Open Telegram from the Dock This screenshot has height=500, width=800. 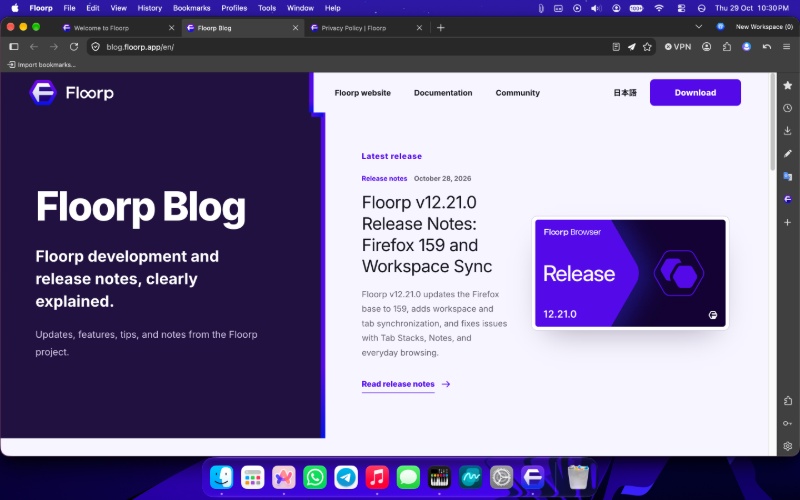pyautogui.click(x=346, y=478)
